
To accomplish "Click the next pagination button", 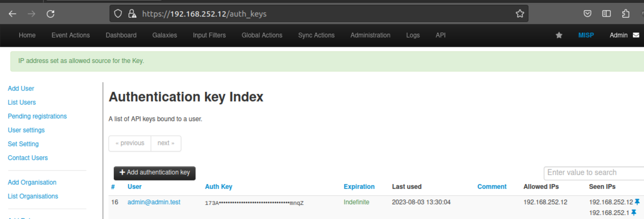I will 166,143.
